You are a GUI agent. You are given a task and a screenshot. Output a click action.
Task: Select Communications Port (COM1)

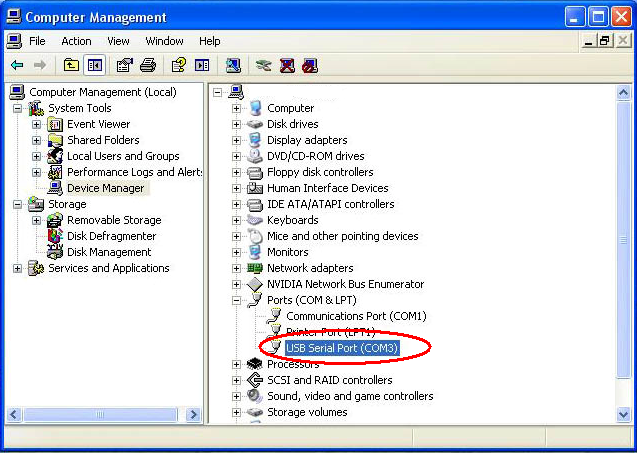[356, 316]
